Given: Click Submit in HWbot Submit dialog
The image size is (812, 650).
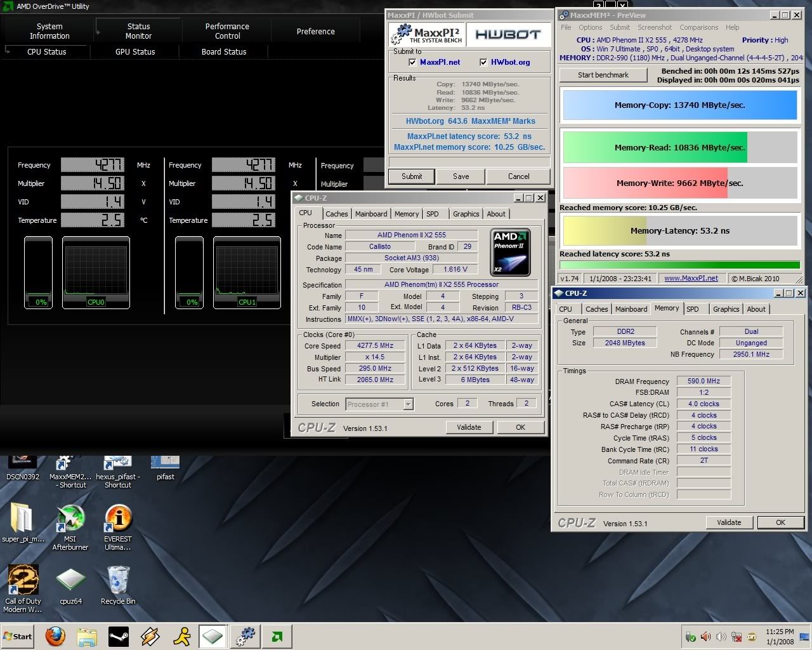Looking at the screenshot, I should tap(412, 176).
